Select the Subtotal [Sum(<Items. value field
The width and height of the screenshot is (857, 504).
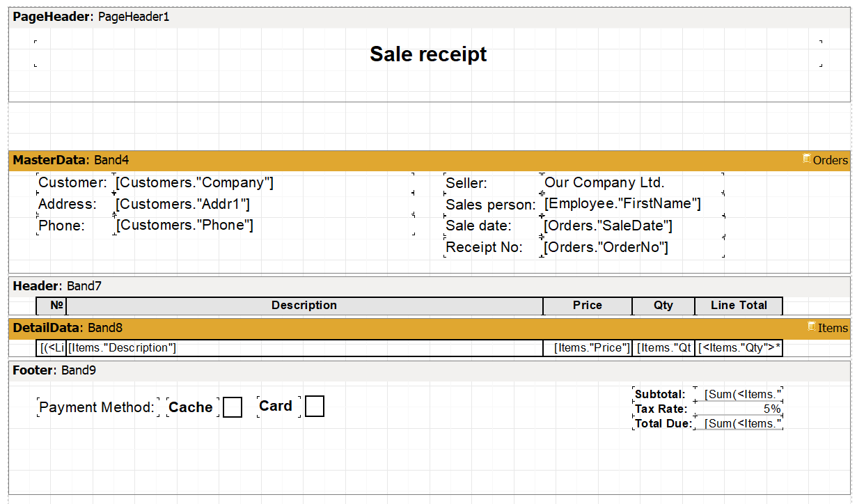click(739, 395)
